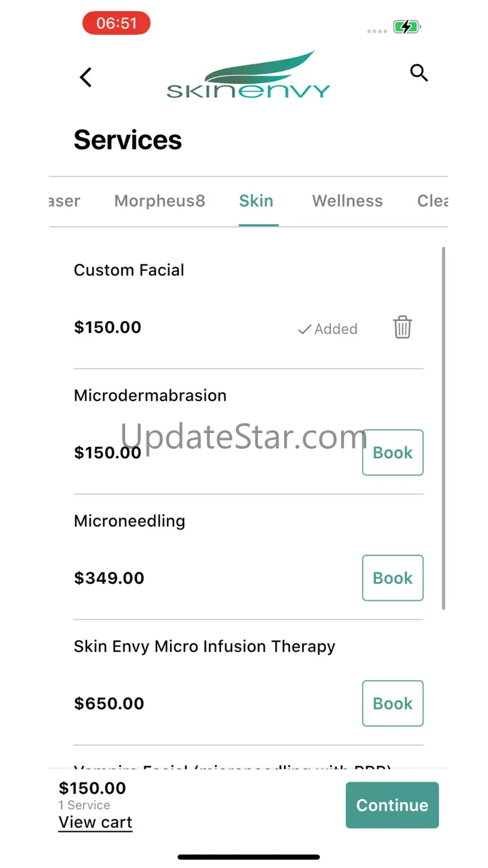
Task: Open the Wellness tab
Action: [x=347, y=201]
